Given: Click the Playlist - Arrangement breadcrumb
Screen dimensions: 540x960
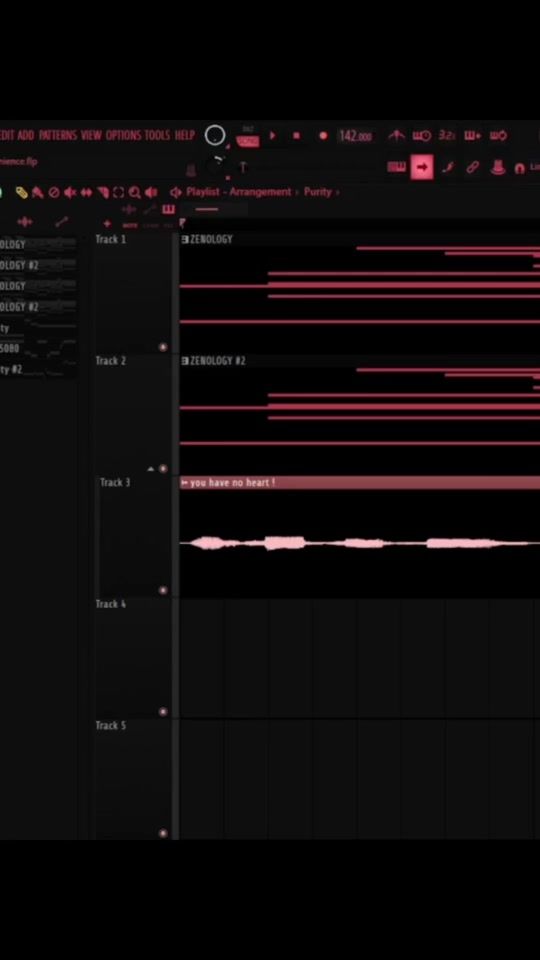Looking at the screenshot, I should (x=239, y=192).
